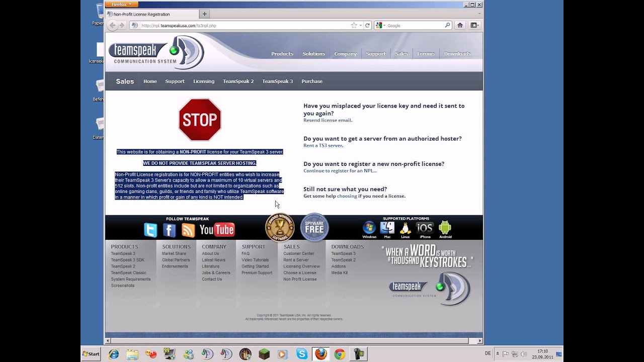The width and height of the screenshot is (644, 362).
Task: Click the iOS iPhone platform icon
Action: [x=425, y=230]
